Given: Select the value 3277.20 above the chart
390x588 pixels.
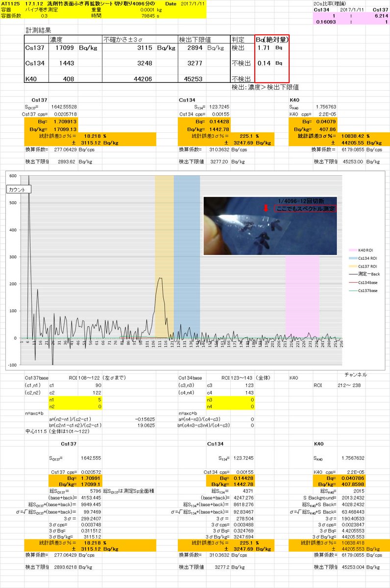Looking at the screenshot, I should tap(220, 161).
